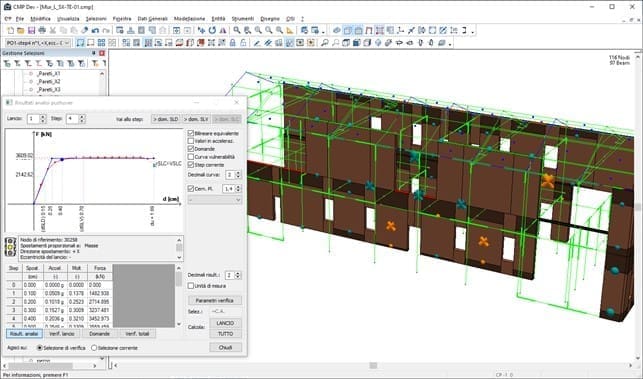Click the zoom magnifier in second toolbar
This screenshot has height=379, width=643.
pos(325,43)
